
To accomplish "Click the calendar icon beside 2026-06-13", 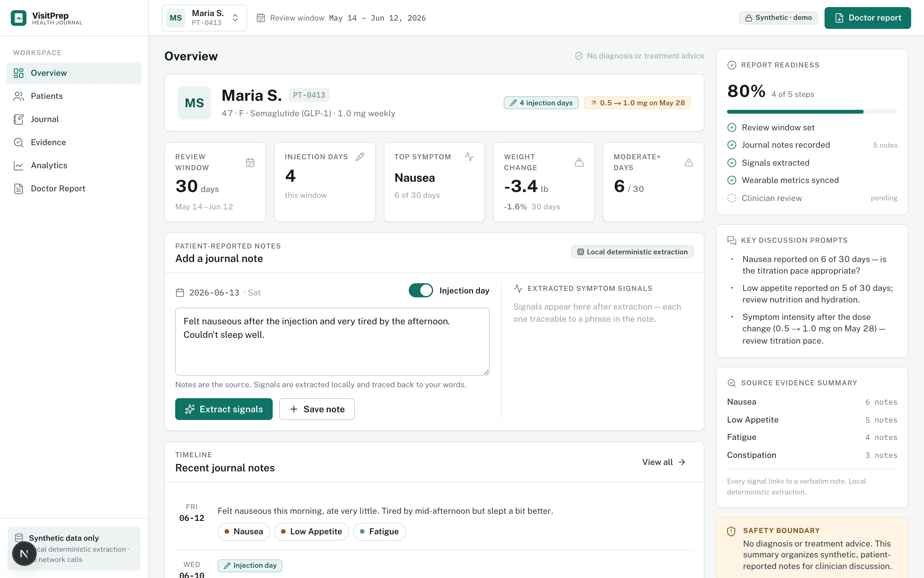I will coord(180,293).
